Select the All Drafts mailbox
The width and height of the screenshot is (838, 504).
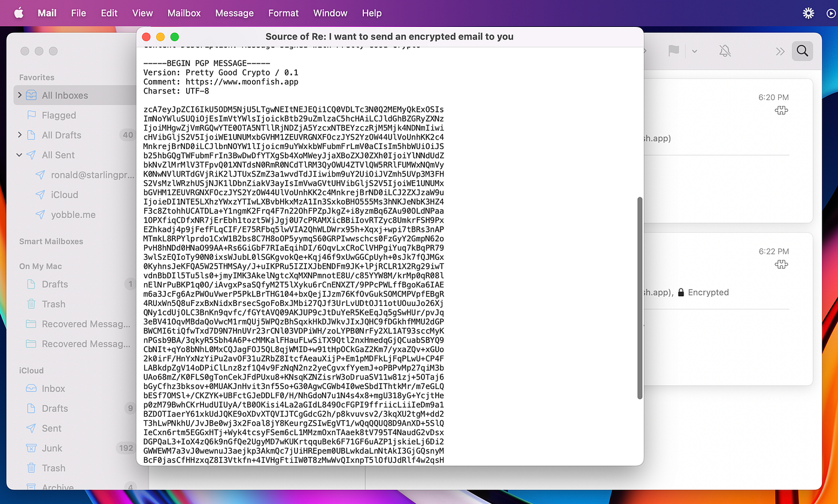(x=74, y=135)
